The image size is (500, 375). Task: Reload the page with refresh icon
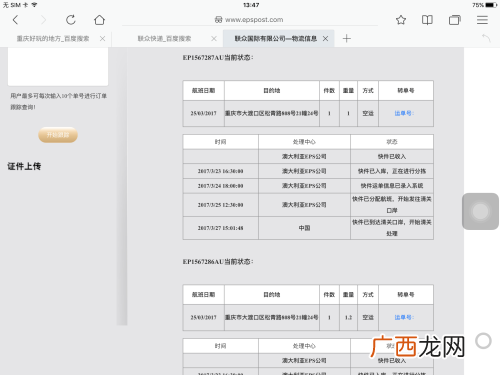pos(71,20)
